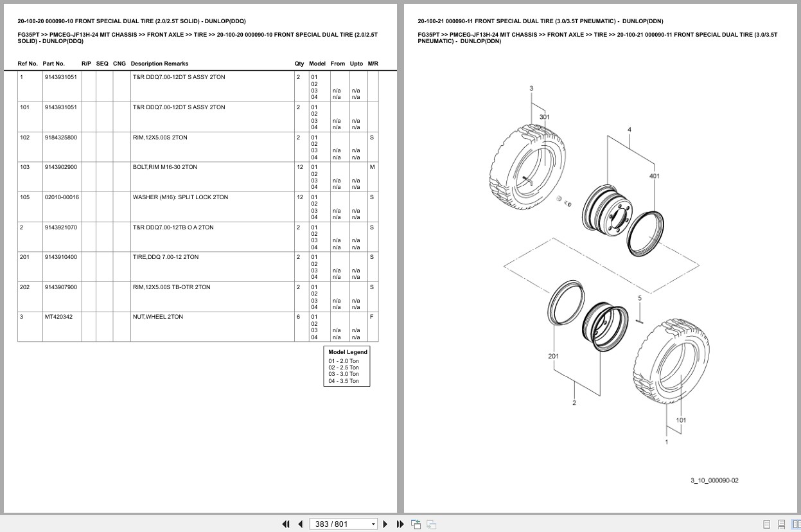Select WASHER (M16): SPLIT LOCK 2TON
The image size is (801, 532).
180,197
